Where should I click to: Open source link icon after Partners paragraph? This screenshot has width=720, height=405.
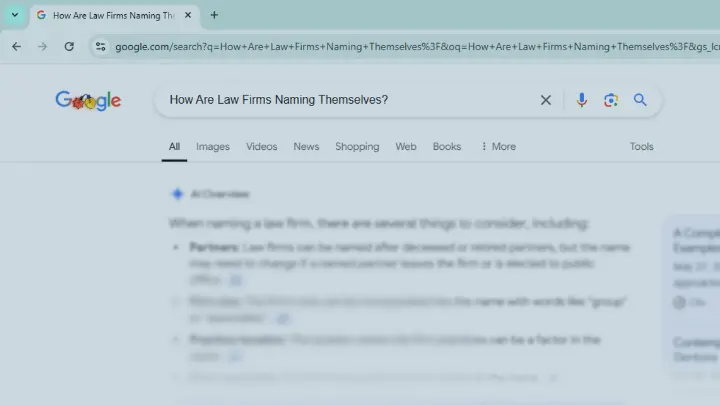(x=236, y=280)
